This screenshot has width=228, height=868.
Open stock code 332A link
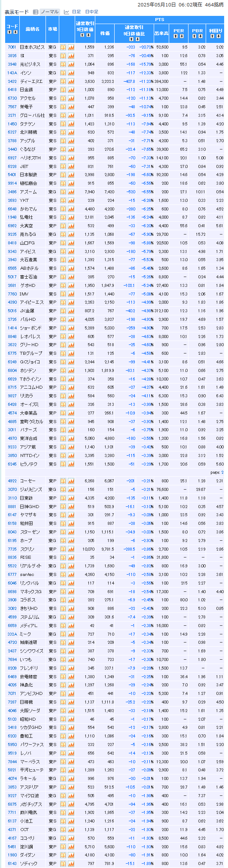click(x=12, y=634)
